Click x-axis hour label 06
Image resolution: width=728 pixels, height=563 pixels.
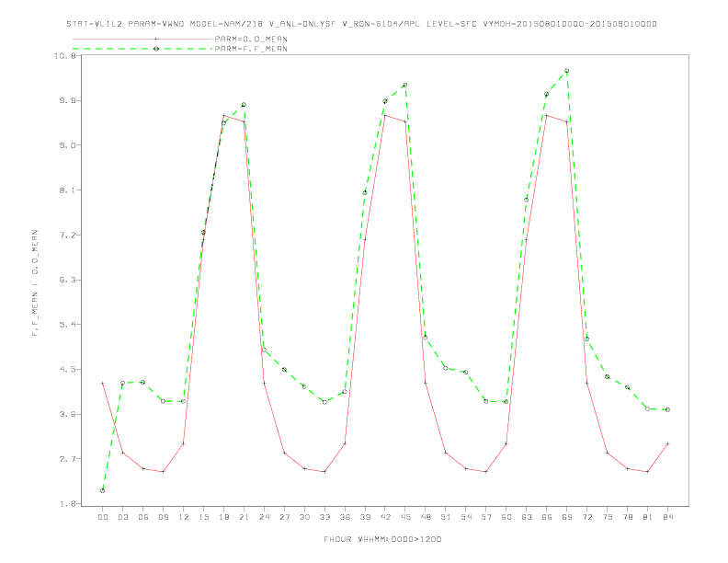coord(143,517)
